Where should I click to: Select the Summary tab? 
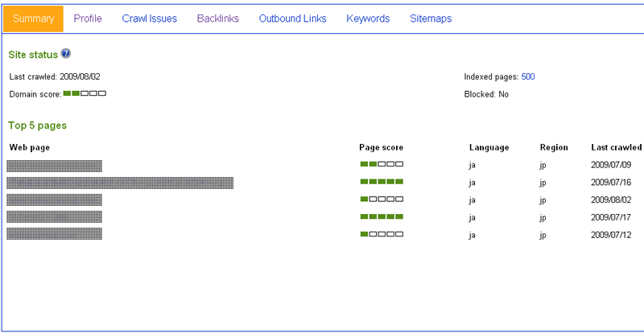click(x=33, y=18)
